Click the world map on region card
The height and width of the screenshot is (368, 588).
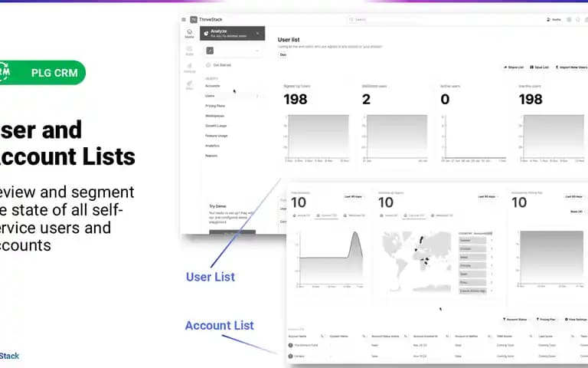pyautogui.click(x=416, y=261)
